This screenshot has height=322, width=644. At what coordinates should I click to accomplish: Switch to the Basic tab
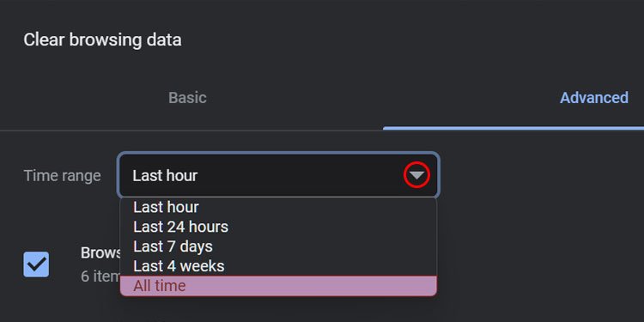187,98
